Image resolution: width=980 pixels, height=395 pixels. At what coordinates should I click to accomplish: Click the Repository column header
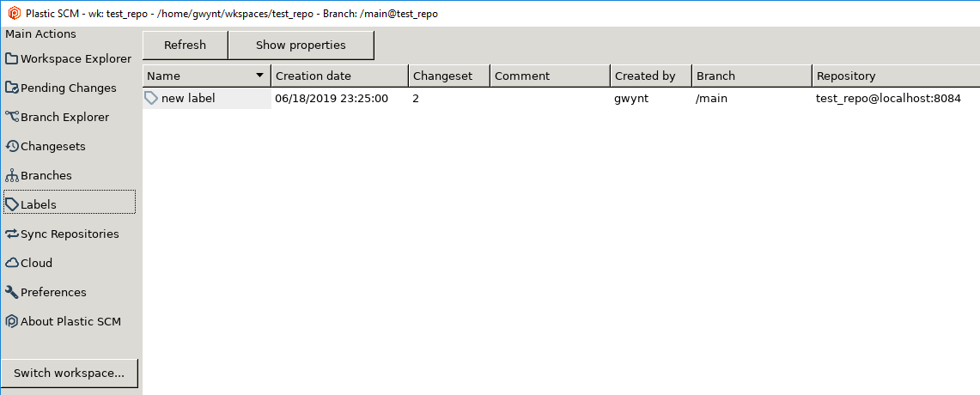[896, 76]
